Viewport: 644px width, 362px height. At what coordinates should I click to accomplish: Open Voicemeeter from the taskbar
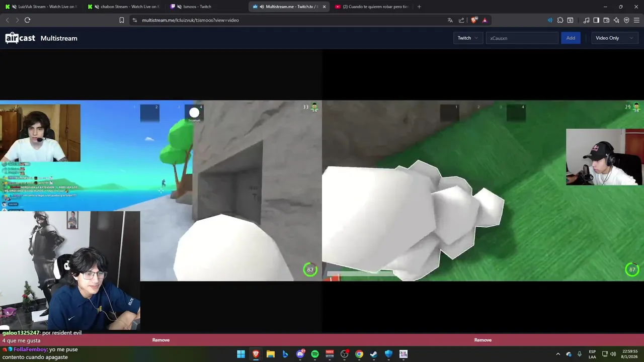[x=330, y=354]
